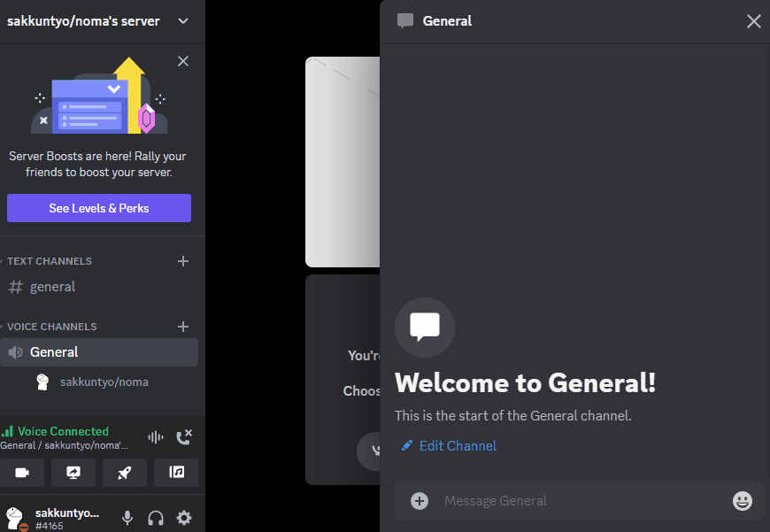Screen dimensions: 770x532
Task: Toggle open the attachment plus button
Action: click(x=419, y=501)
